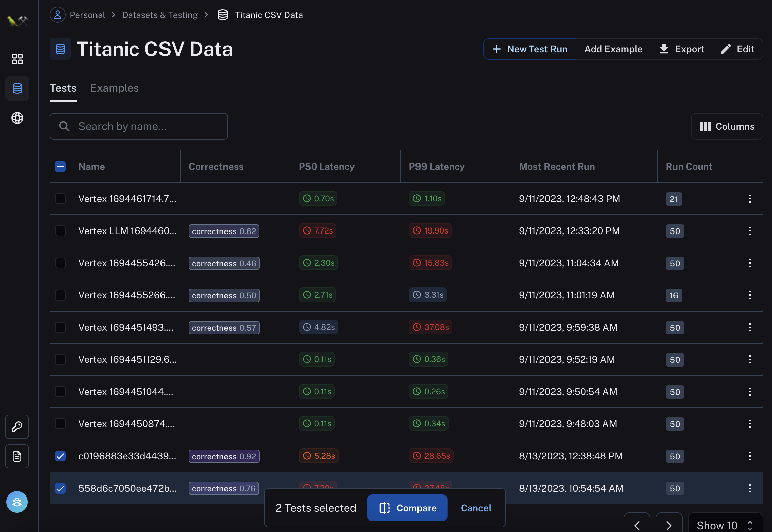This screenshot has height=532, width=772.
Task: Open the three-dot menu for 558d6c7050ee472b row
Action: coord(750,488)
